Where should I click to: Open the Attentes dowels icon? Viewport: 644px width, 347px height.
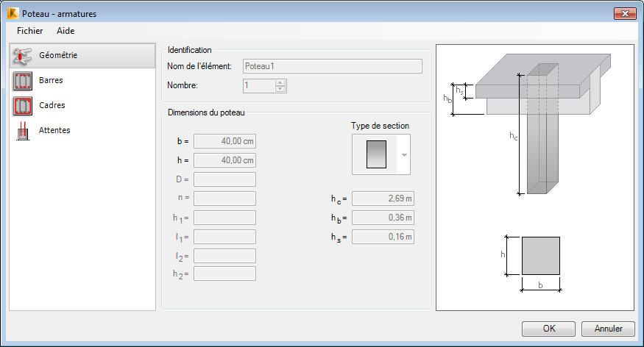click(x=23, y=131)
